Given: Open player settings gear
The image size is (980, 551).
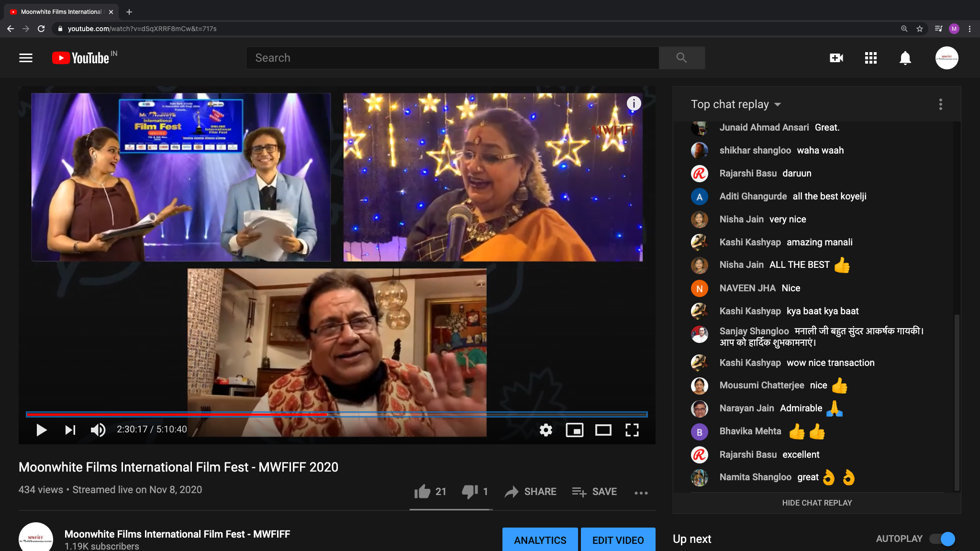Looking at the screenshot, I should (x=546, y=430).
